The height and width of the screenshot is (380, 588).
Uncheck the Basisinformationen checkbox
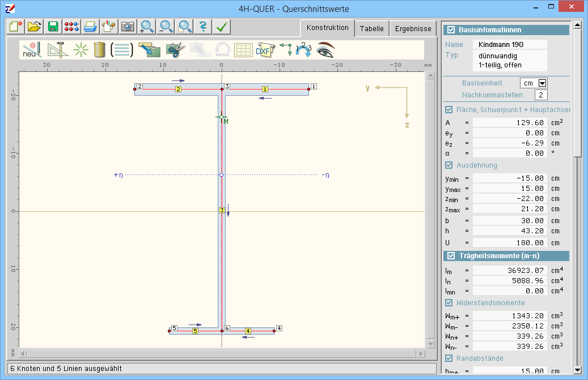(451, 30)
